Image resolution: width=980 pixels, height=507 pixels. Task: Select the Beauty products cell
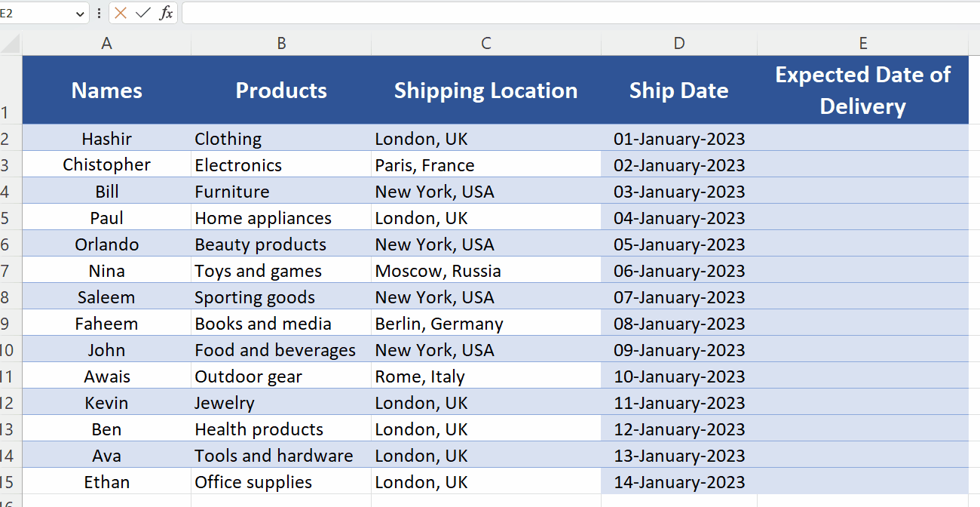point(281,244)
